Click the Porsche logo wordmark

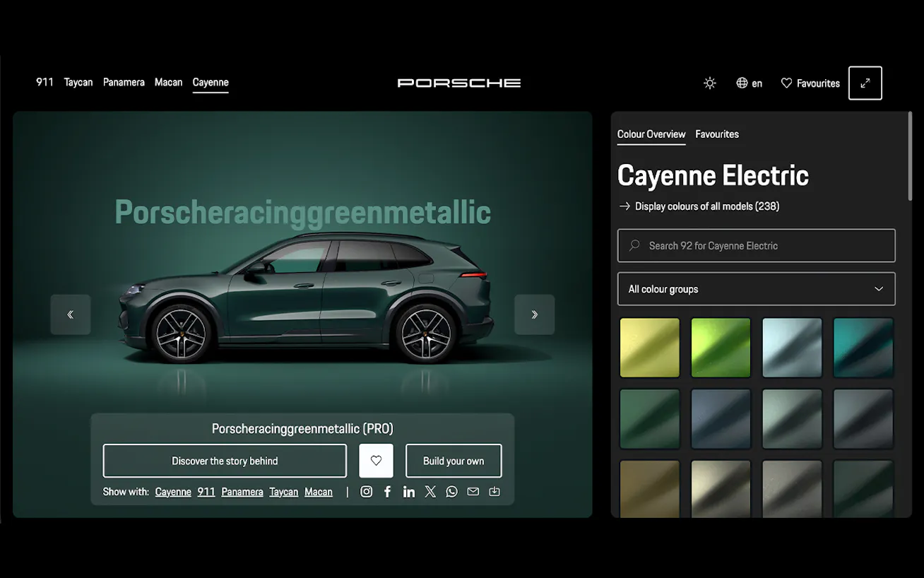(459, 83)
